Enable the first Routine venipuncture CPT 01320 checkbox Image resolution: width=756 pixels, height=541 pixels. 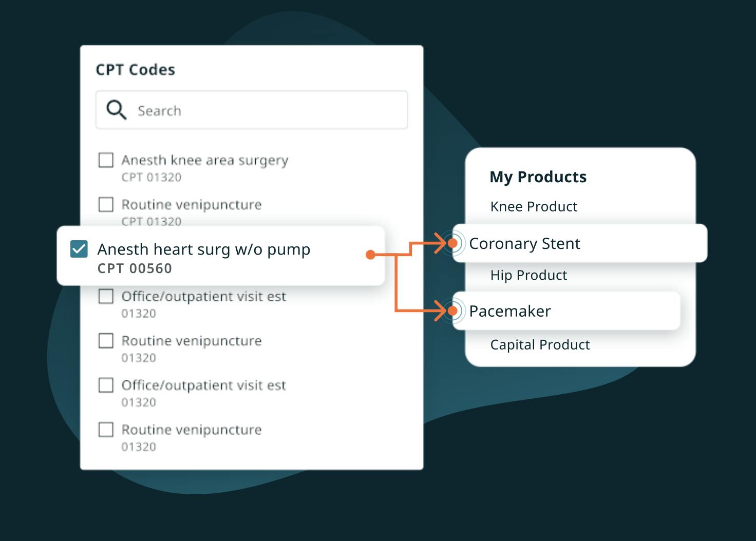(106, 204)
